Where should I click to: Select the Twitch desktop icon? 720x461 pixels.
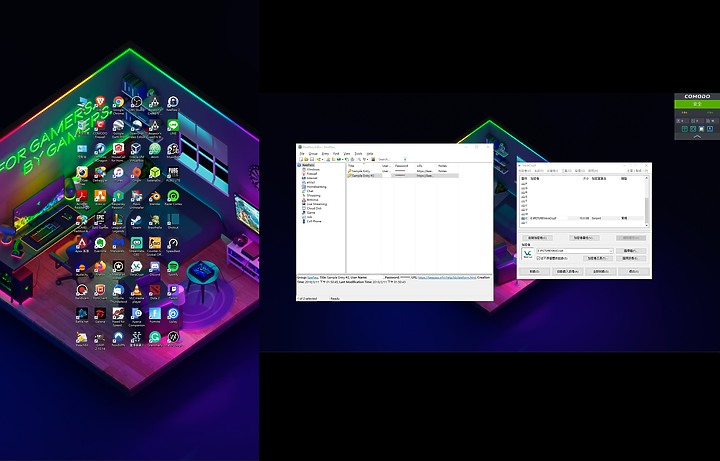(173, 290)
